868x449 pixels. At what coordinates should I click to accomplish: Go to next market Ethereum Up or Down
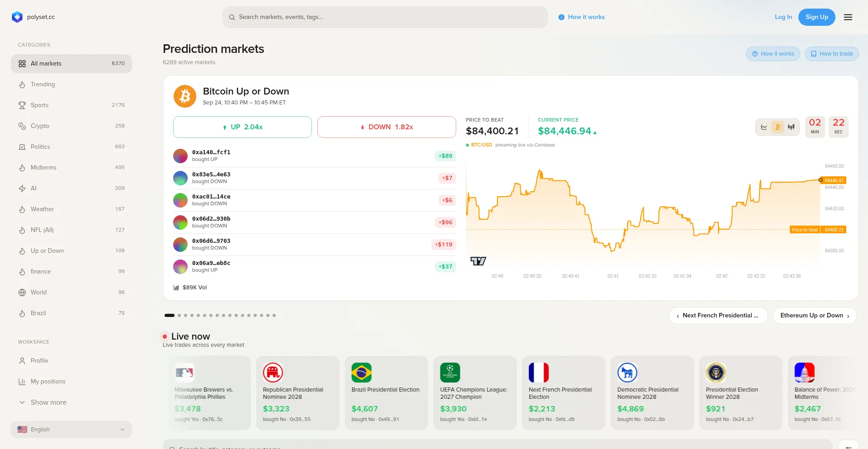click(x=815, y=316)
